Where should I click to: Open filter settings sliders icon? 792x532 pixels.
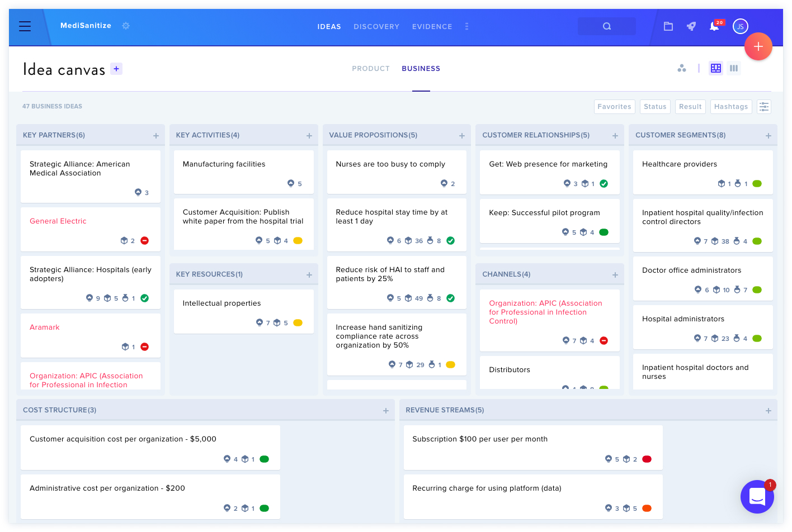[764, 106]
